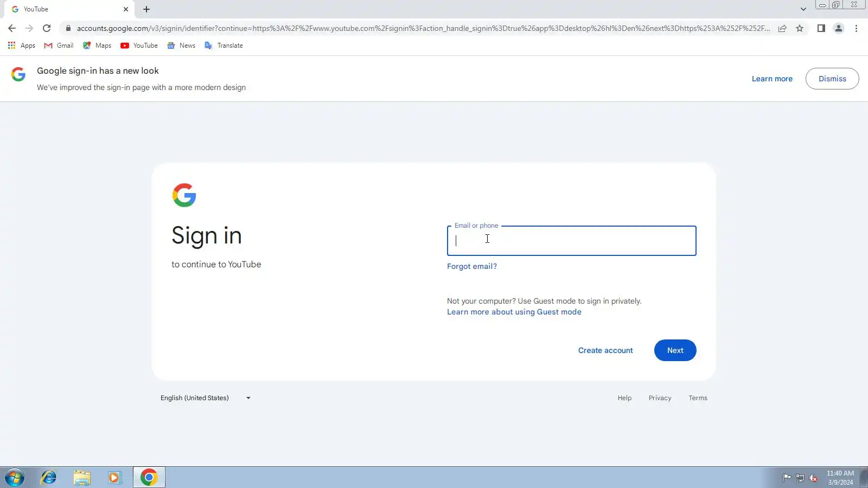The image size is (868, 488).
Task: Click the blue Next button
Action: [x=675, y=350]
